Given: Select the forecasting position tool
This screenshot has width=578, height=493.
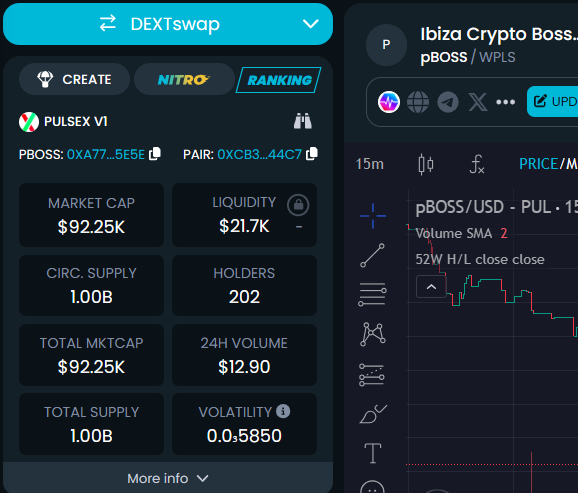Looking at the screenshot, I should click(372, 375).
